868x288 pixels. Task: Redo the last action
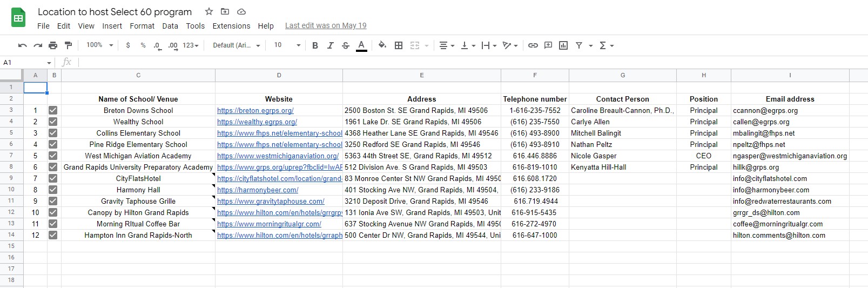pos(38,45)
